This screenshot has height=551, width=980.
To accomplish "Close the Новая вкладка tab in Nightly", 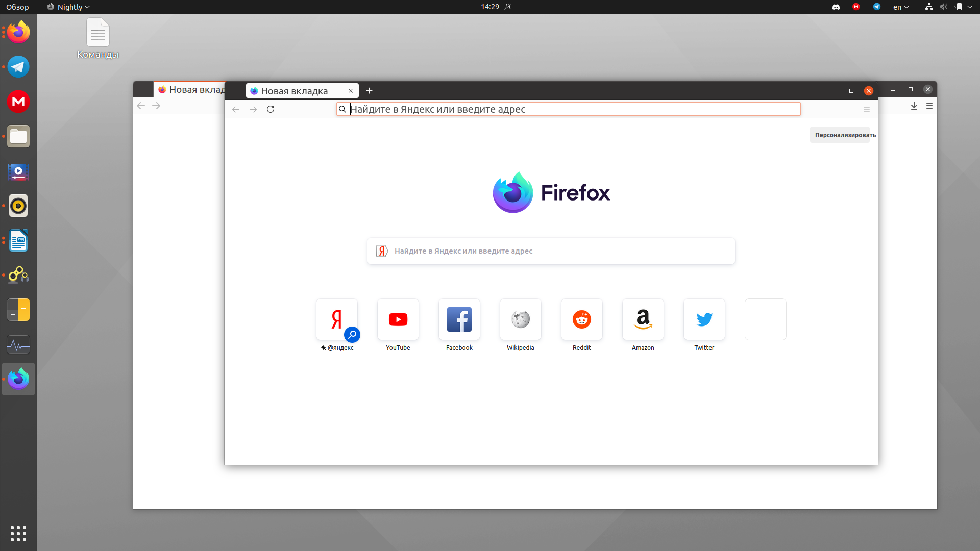I will click(351, 91).
